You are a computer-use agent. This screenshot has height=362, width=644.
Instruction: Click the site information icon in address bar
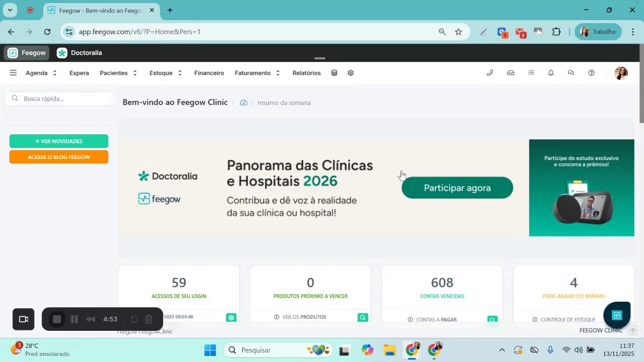(x=69, y=32)
